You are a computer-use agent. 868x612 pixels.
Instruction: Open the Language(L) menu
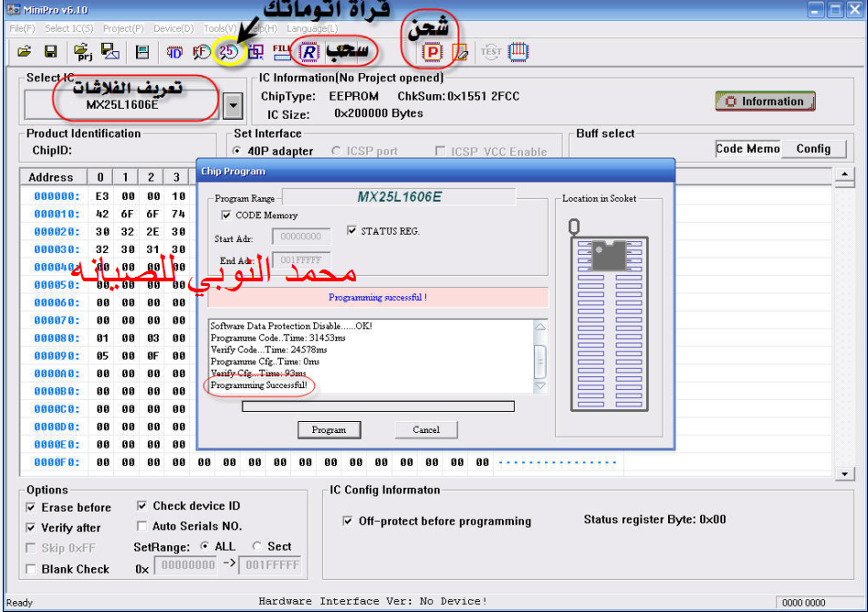point(312,28)
